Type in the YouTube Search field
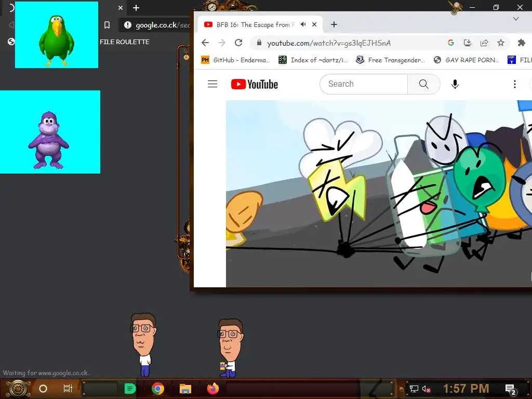The image size is (532, 399). [364, 84]
